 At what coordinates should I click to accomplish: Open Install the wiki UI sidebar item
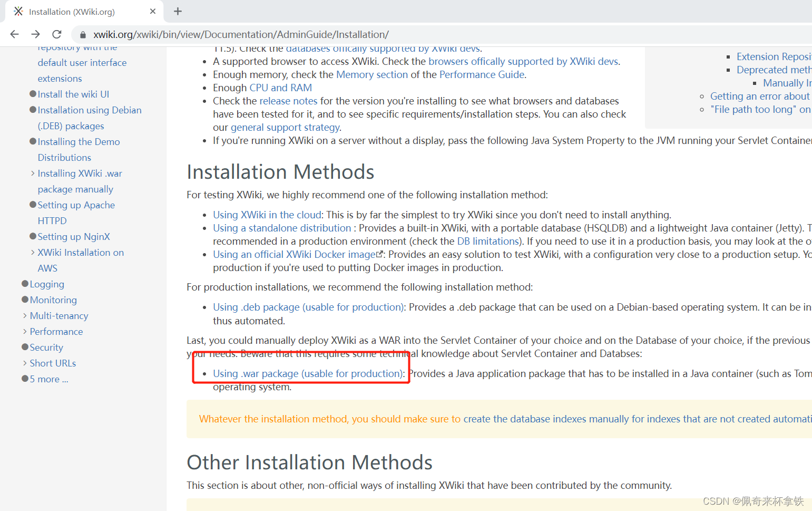pyautogui.click(x=73, y=94)
